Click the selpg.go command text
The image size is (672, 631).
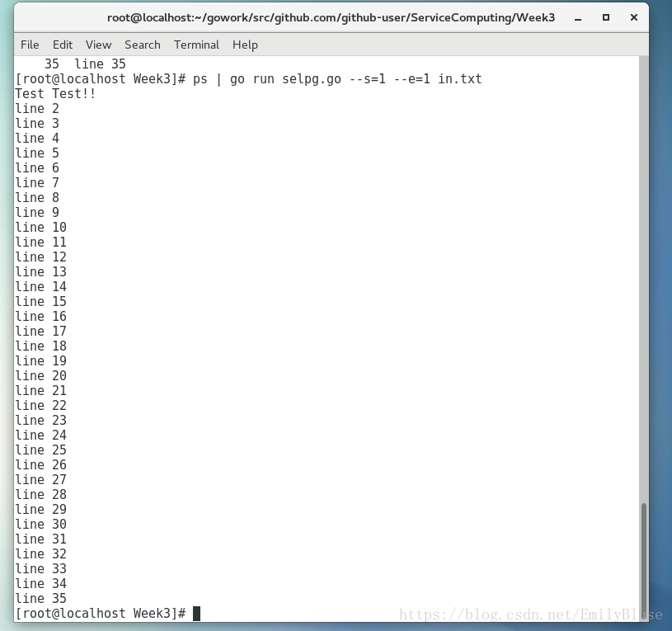point(312,79)
